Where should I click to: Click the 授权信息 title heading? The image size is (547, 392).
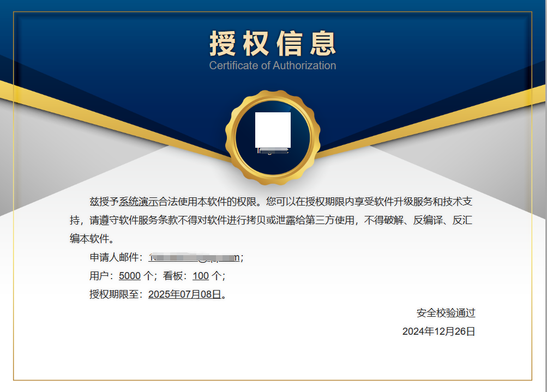click(273, 44)
